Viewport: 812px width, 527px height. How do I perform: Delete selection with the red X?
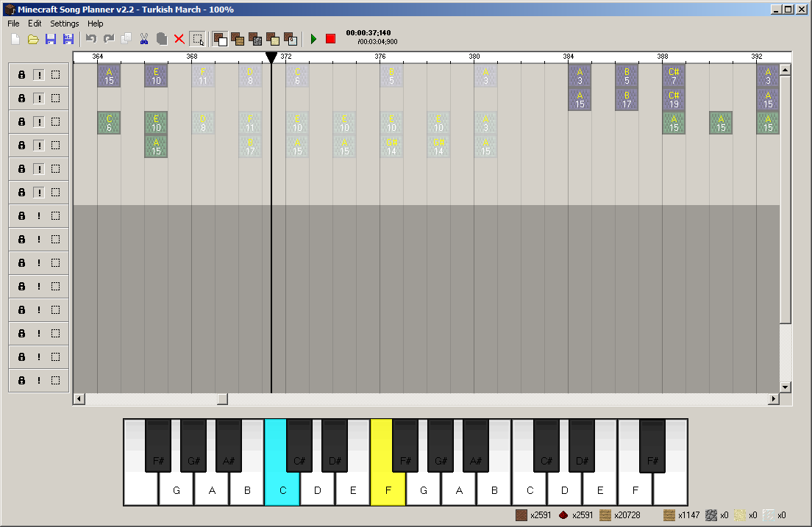pos(179,39)
